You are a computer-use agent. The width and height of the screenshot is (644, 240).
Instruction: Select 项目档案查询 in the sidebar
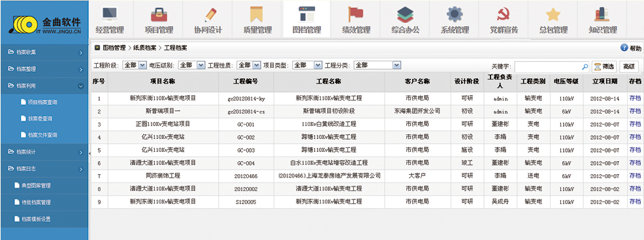pyautogui.click(x=42, y=102)
